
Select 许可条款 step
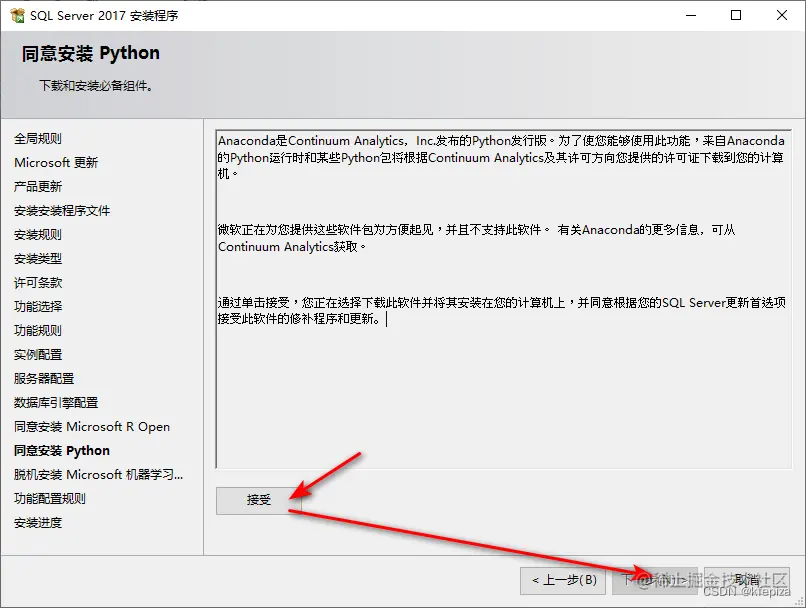(x=38, y=283)
